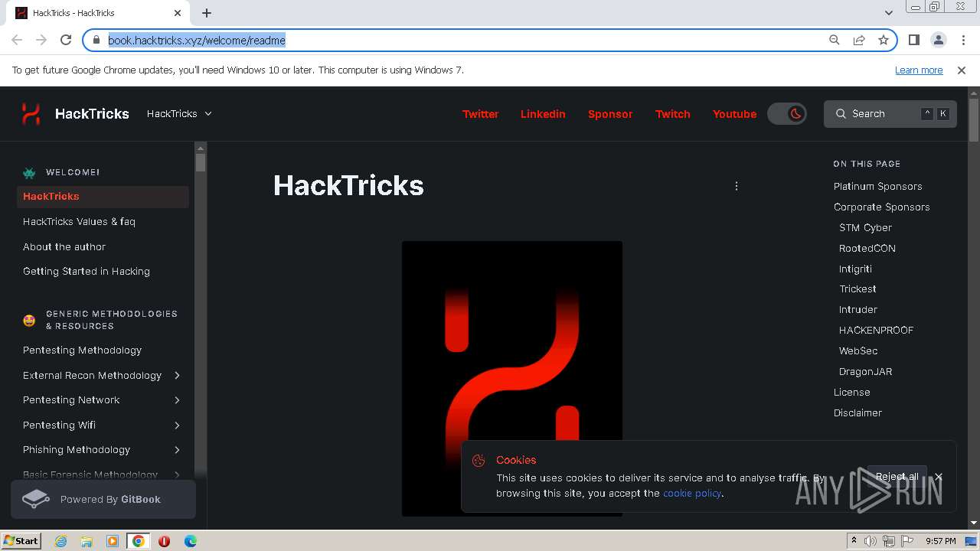This screenshot has height=551, width=980.
Task: Jump to HACKENPROOF section
Action: pyautogui.click(x=876, y=330)
